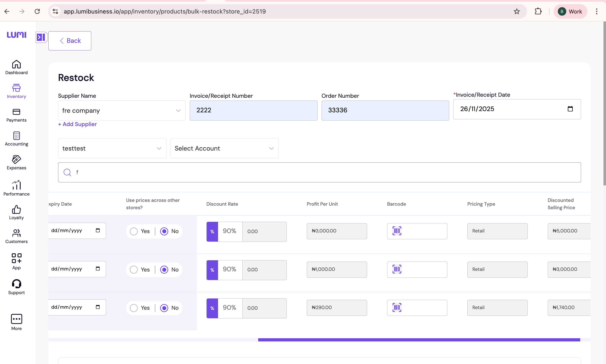Click the Add Supplier link

tap(77, 124)
